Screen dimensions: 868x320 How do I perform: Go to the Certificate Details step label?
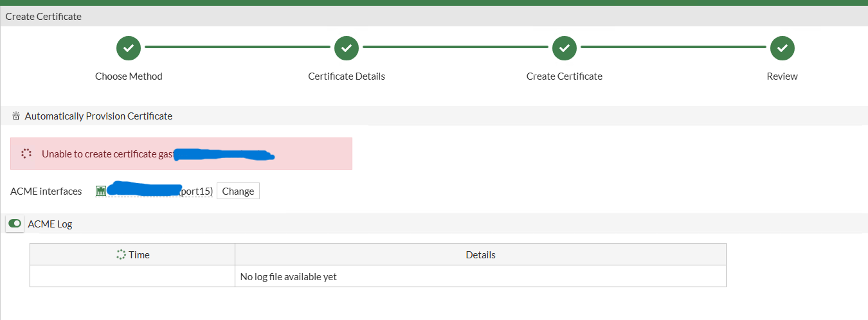(x=347, y=76)
